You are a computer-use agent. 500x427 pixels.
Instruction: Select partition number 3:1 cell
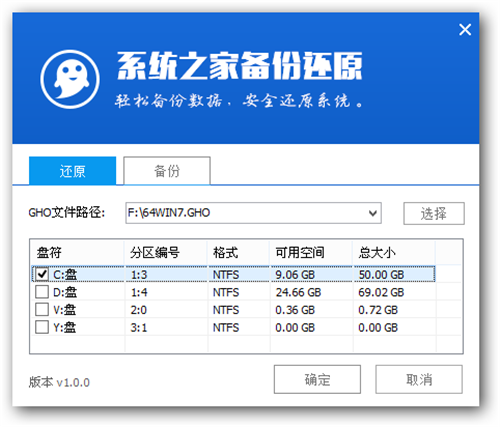pos(139,328)
